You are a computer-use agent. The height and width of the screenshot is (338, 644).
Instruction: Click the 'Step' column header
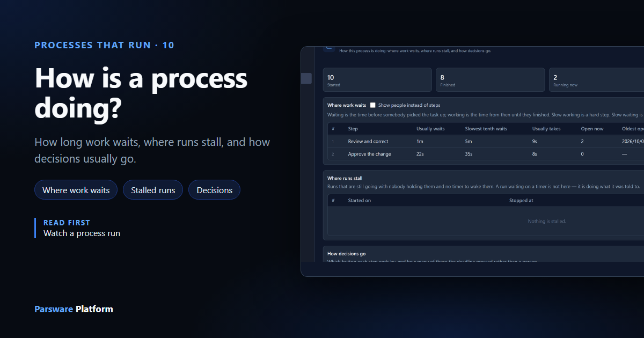353,129
